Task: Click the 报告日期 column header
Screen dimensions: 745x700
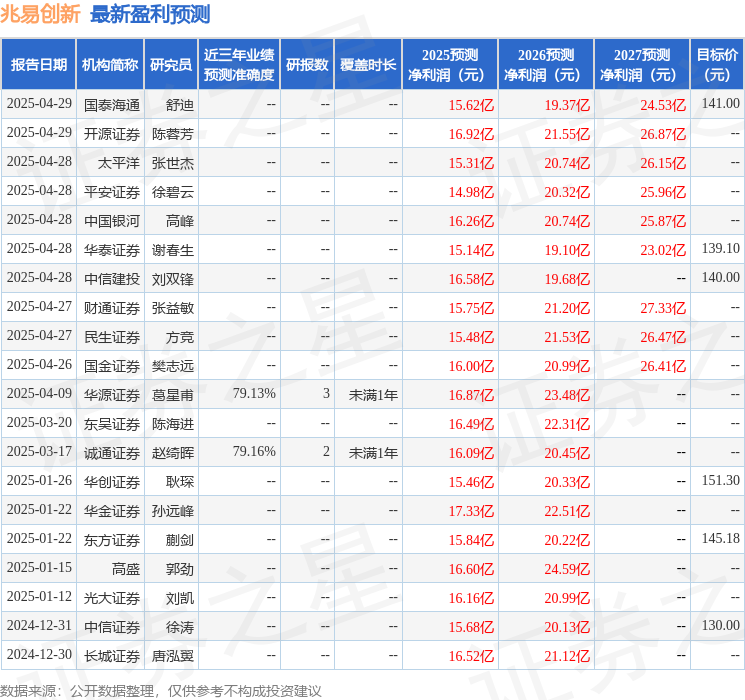Action: click(x=38, y=64)
